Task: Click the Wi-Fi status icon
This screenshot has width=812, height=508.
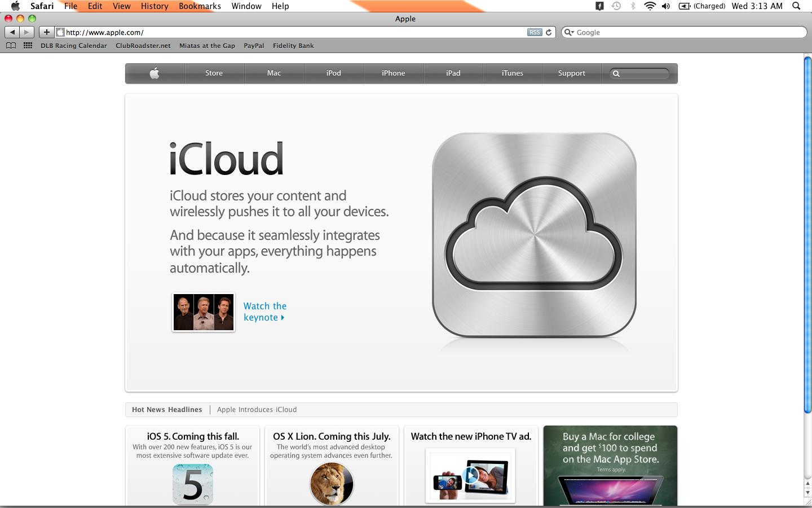Action: (650, 6)
